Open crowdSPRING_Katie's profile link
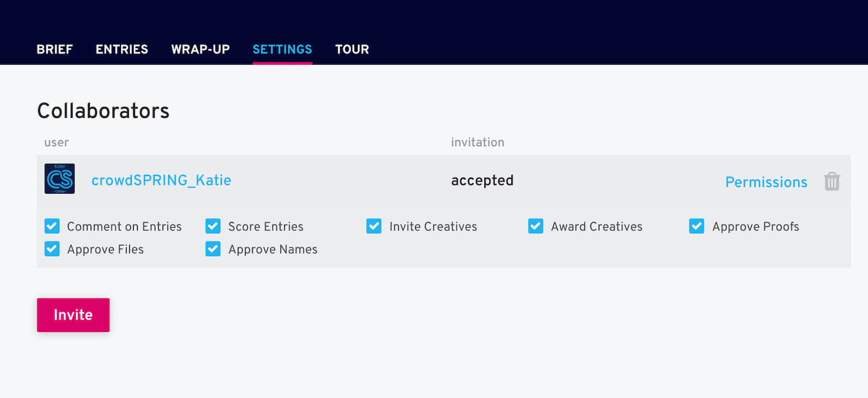Image resolution: width=868 pixels, height=398 pixels. (161, 179)
